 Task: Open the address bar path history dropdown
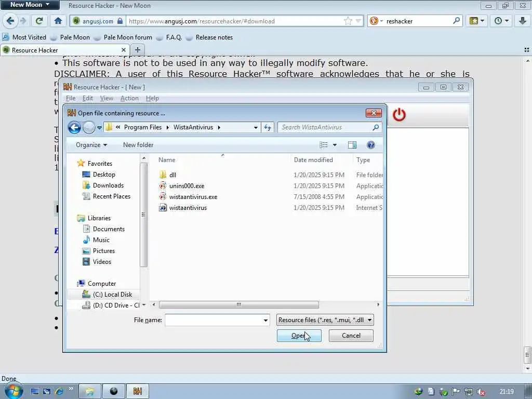(x=256, y=128)
